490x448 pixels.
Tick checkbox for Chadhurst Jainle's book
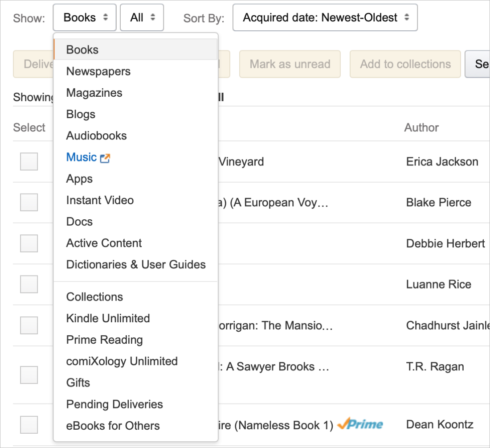29,325
